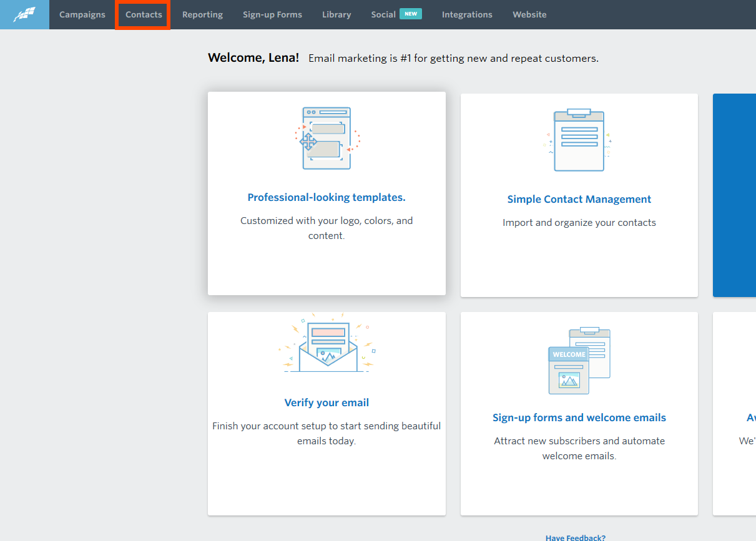The image size is (756, 541).
Task: Click the template layout illustration icon
Action: pyautogui.click(x=326, y=139)
